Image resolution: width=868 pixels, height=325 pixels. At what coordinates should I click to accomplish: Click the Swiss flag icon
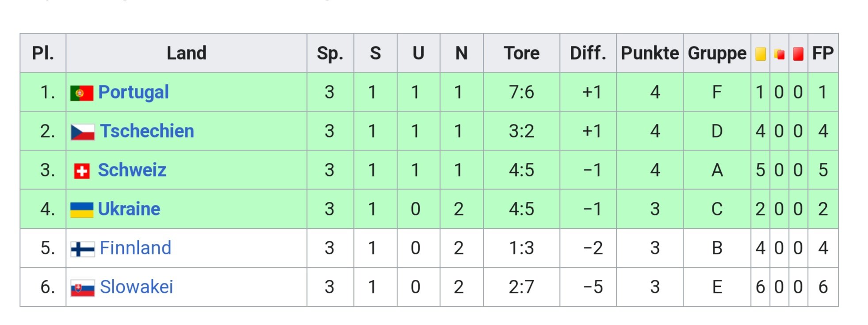coord(82,171)
